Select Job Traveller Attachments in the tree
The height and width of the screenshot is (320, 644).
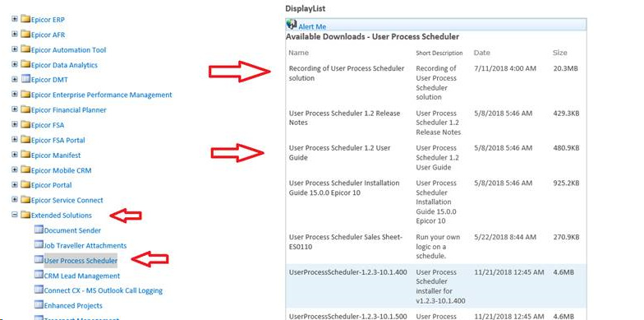coord(85,245)
